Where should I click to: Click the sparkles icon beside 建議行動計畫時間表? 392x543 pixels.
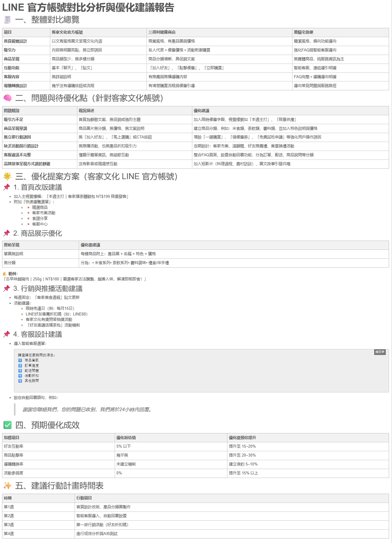[7, 486]
